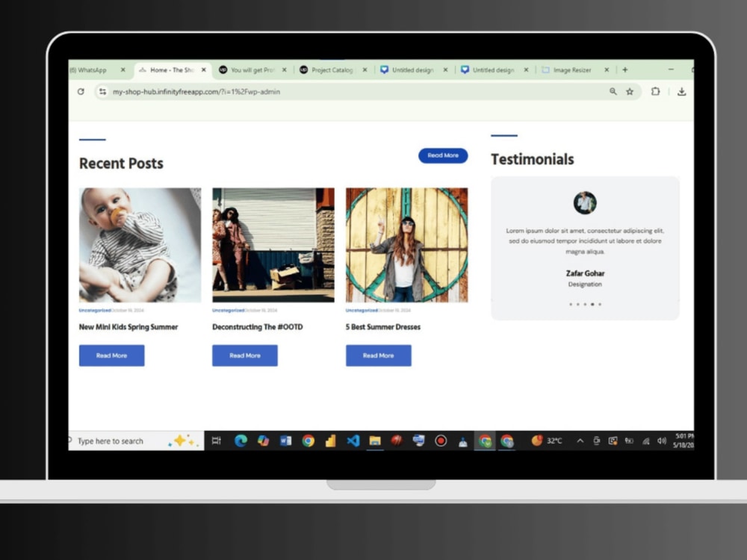Click the name 'Zafar Gohar' in testimonial
This screenshot has height=560, width=747.
click(585, 273)
